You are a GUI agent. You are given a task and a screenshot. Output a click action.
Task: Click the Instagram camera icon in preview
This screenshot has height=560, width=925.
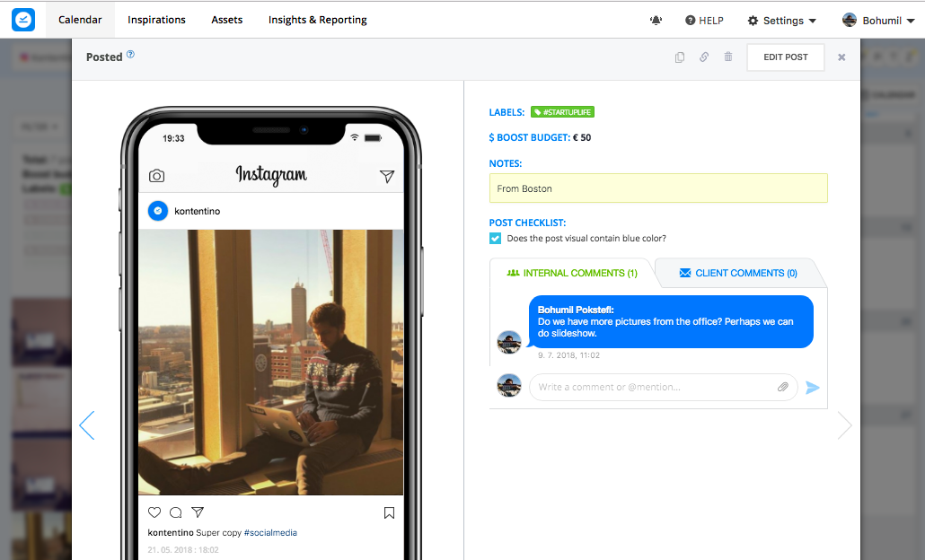point(156,176)
